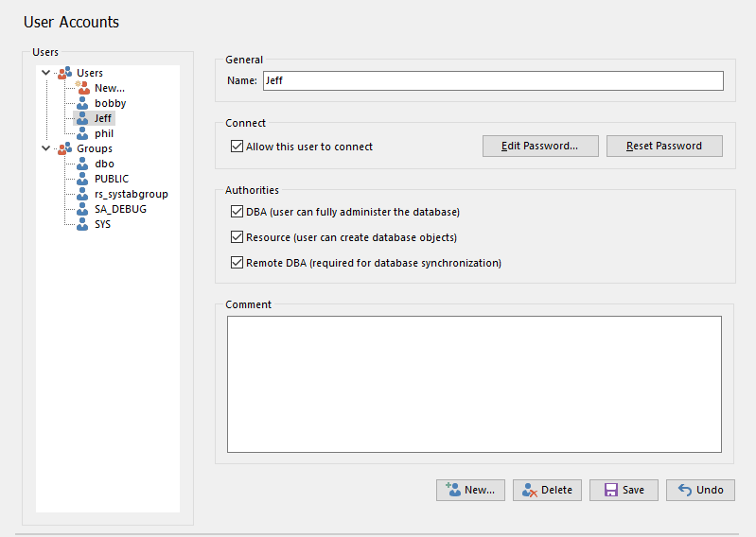Toggle the DBA authority checkbox
The width and height of the screenshot is (756, 537).
point(237,212)
